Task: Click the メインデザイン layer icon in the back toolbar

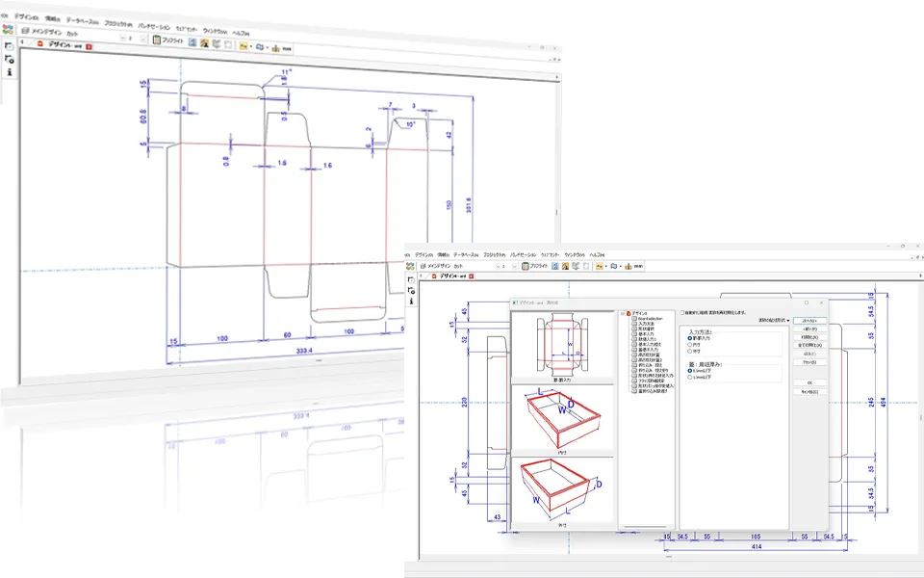Action: [25, 31]
